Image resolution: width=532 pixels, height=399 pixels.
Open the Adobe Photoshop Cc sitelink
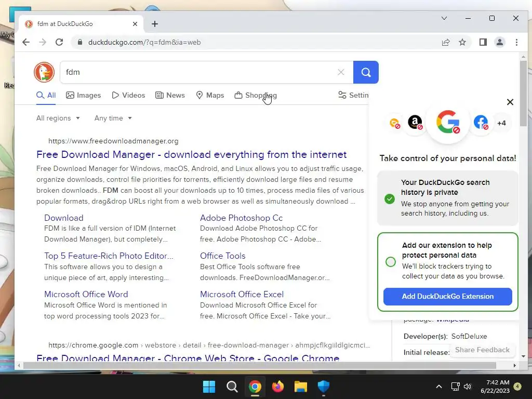click(x=241, y=218)
